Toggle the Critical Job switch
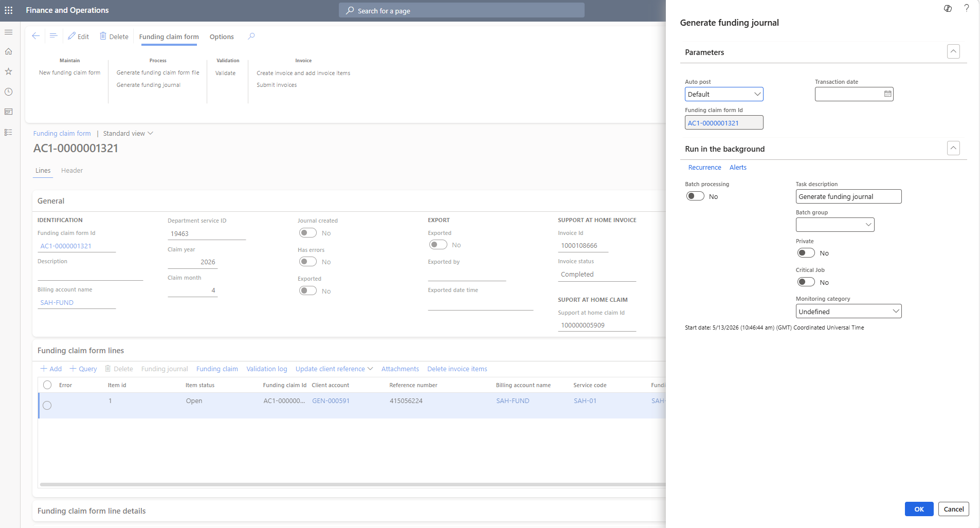Image resolution: width=980 pixels, height=528 pixels. tap(806, 282)
